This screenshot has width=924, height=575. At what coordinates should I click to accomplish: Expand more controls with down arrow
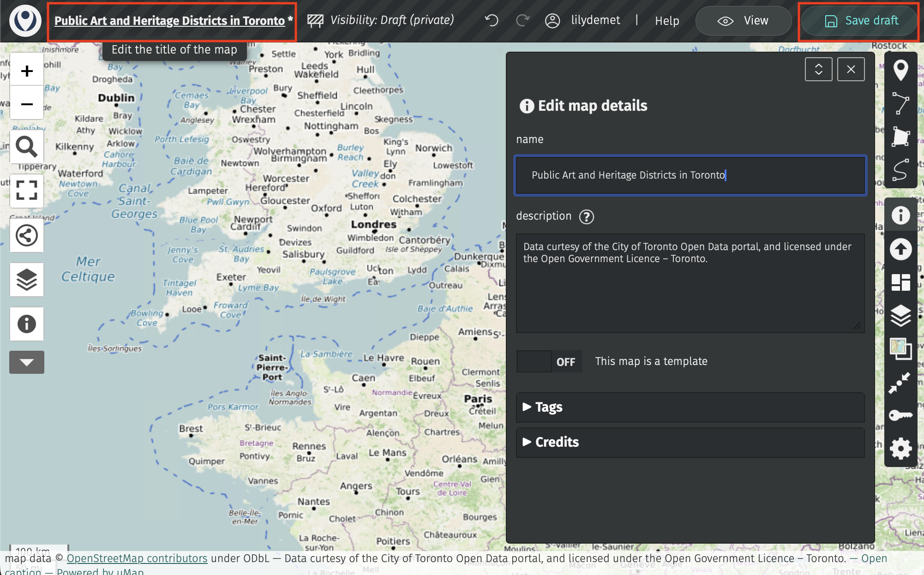(x=27, y=362)
